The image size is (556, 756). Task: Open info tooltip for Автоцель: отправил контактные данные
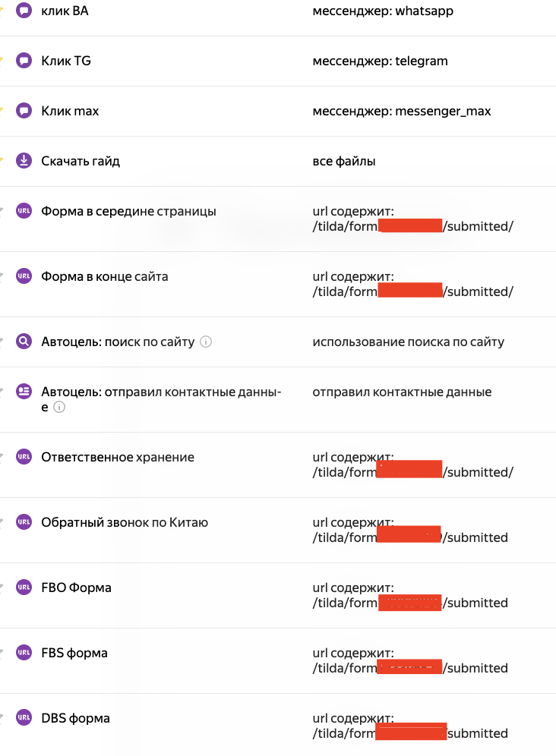[x=59, y=407]
